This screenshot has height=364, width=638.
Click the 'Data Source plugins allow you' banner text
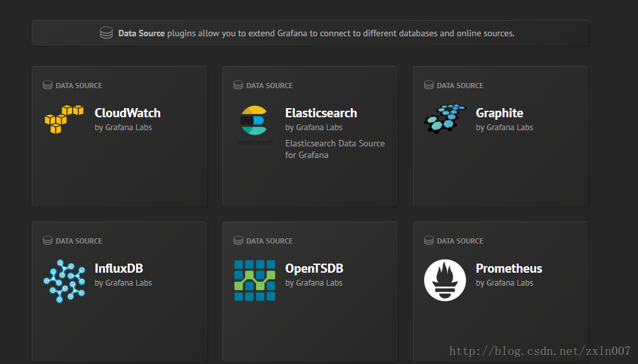point(316,33)
